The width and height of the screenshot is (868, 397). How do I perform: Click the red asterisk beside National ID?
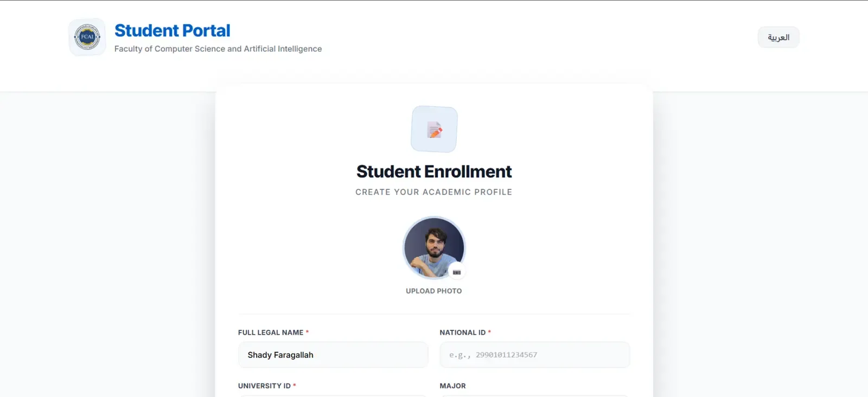(x=489, y=332)
